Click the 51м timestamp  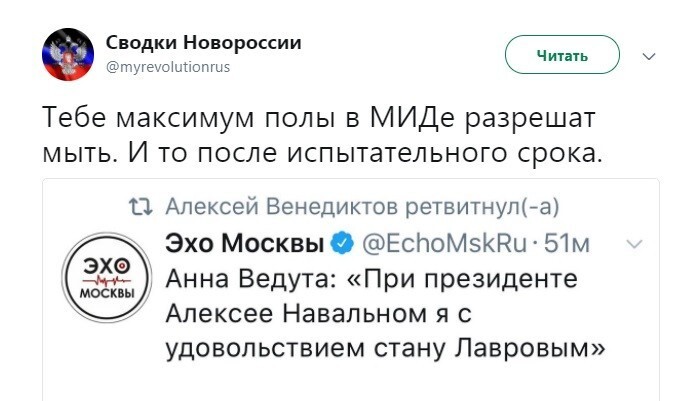click(567, 244)
